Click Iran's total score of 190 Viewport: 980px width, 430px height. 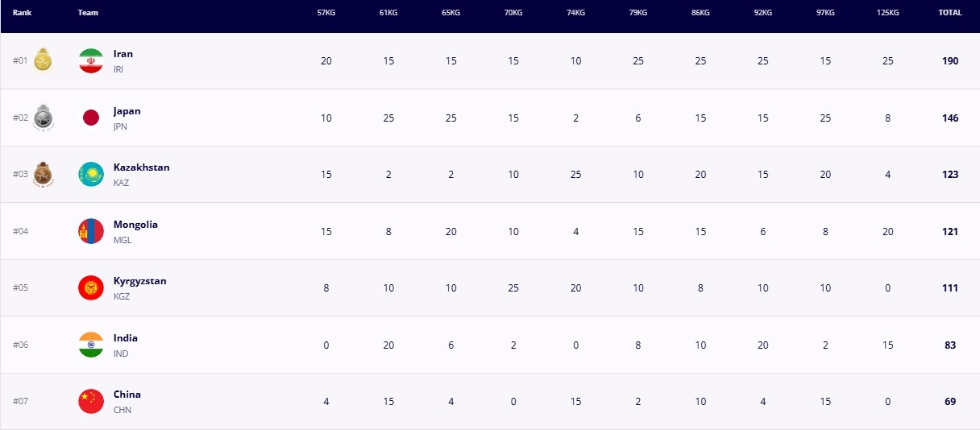950,61
